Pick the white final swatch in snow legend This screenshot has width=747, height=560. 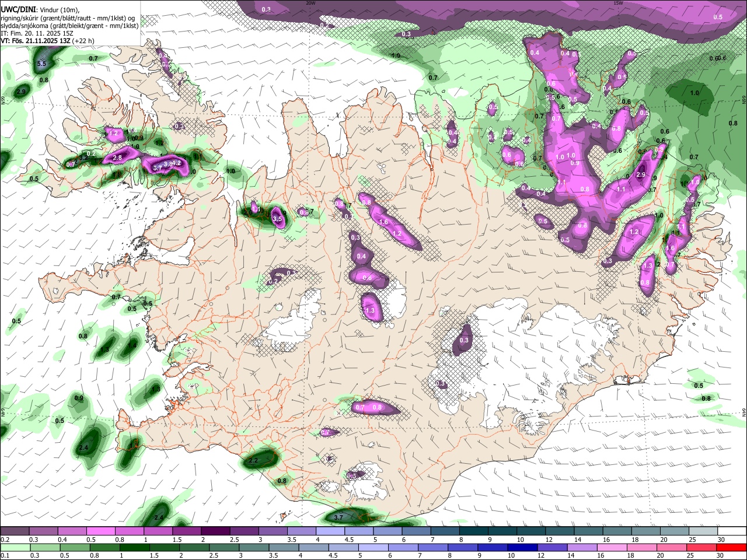click(x=732, y=531)
